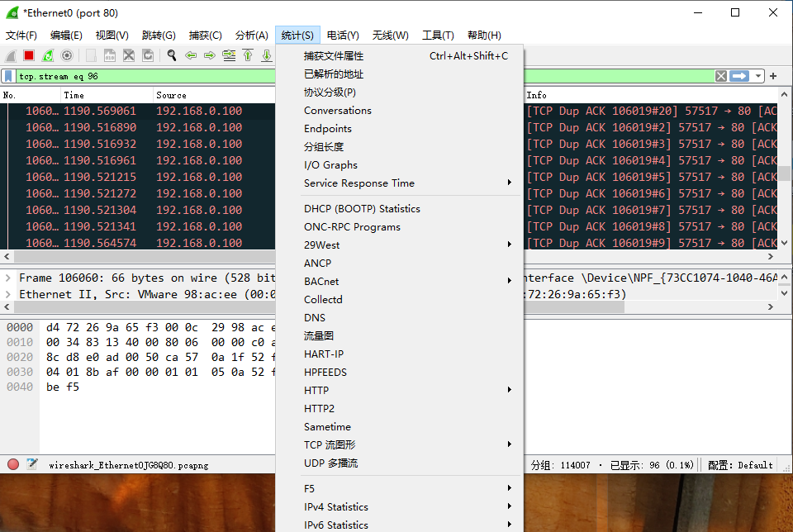Screen dimensions: 793x532
Task: Open the 电话(Y) menu
Action: click(x=343, y=36)
